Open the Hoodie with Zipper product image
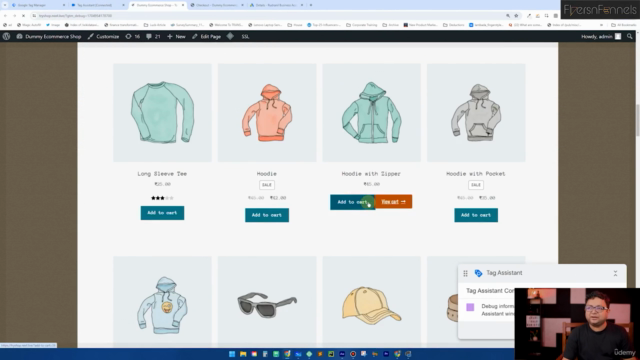640x360 pixels. click(x=371, y=113)
